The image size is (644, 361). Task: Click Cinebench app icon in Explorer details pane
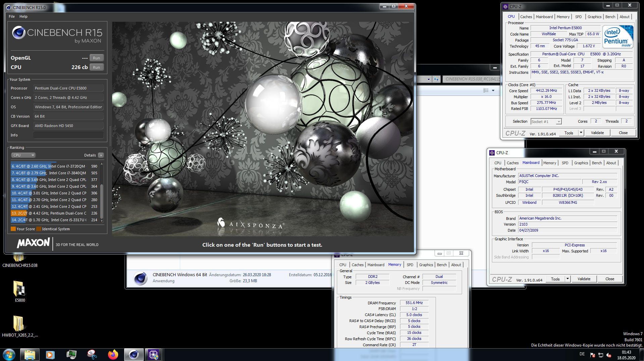coord(140,278)
